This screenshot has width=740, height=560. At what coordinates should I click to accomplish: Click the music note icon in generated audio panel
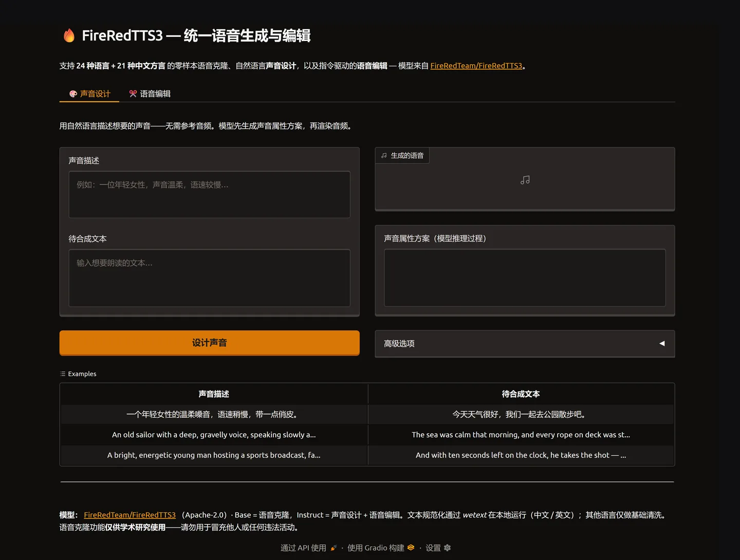click(x=525, y=180)
